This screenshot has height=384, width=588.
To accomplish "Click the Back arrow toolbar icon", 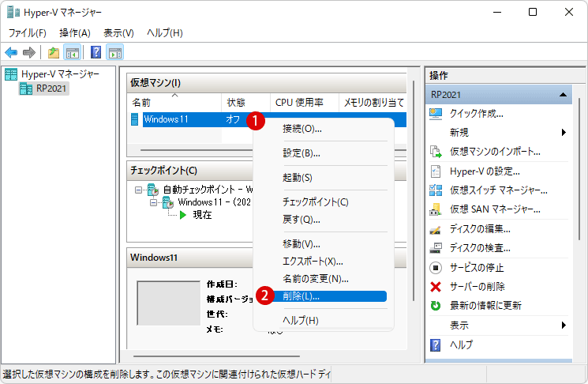I will click(x=11, y=53).
